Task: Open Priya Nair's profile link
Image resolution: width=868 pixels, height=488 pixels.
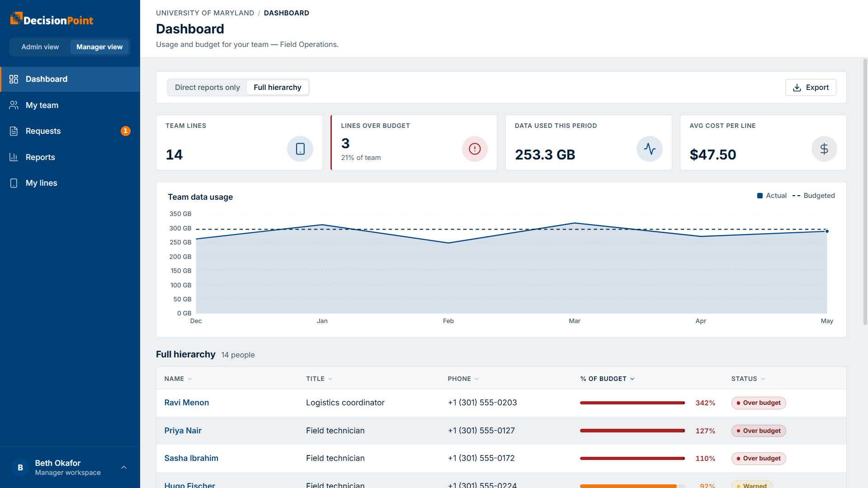Action: [x=183, y=431]
